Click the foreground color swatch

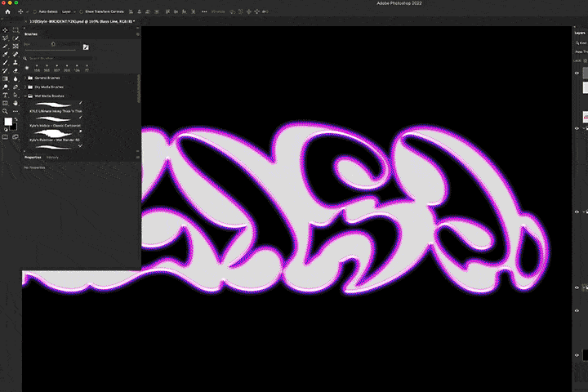coord(8,122)
